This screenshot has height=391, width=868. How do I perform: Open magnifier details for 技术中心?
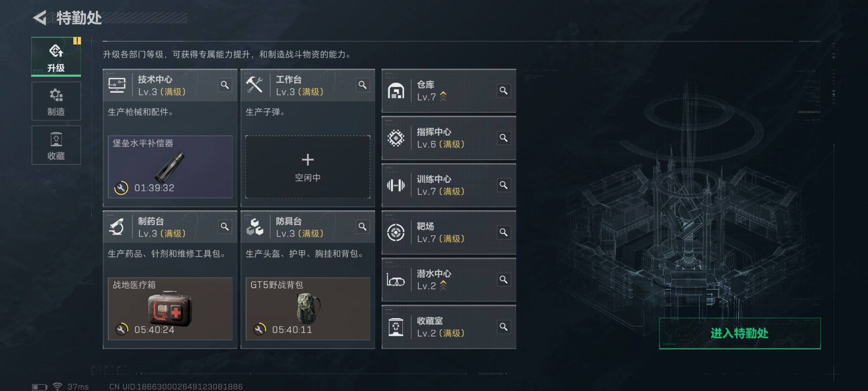click(225, 85)
